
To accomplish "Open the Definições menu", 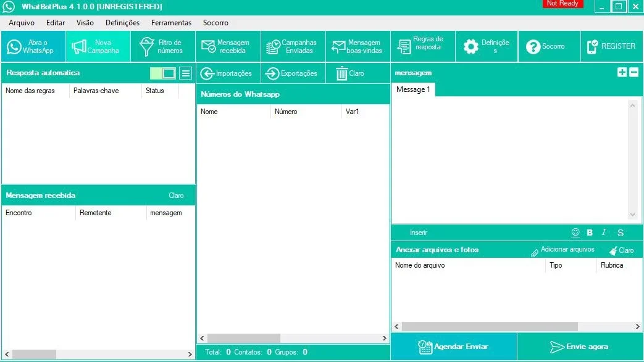I will 122,23.
